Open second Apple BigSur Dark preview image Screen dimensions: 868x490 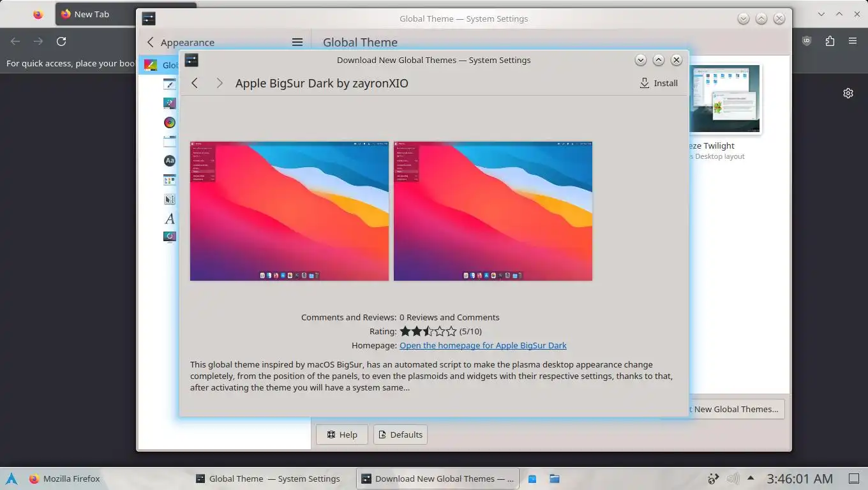pos(493,211)
